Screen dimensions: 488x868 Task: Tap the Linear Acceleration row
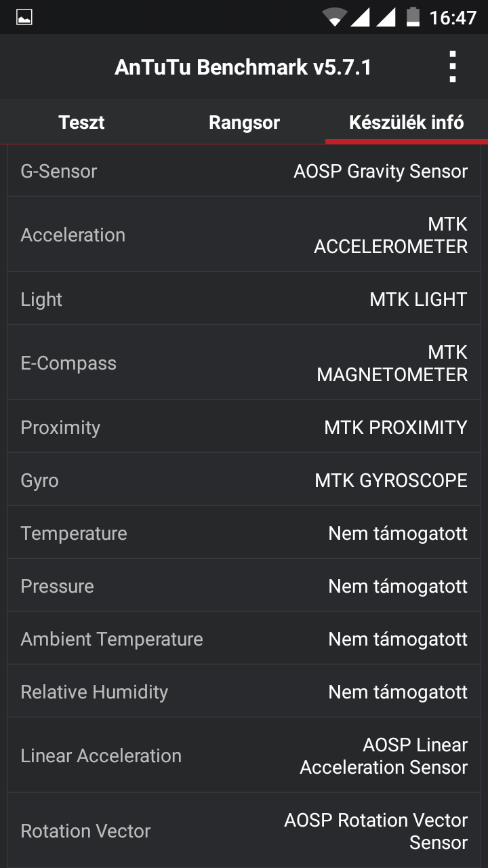pos(244,756)
